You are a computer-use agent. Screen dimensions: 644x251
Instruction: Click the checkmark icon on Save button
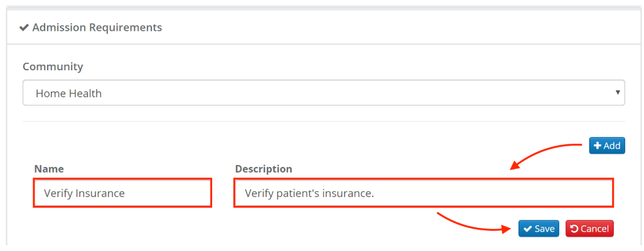528,228
